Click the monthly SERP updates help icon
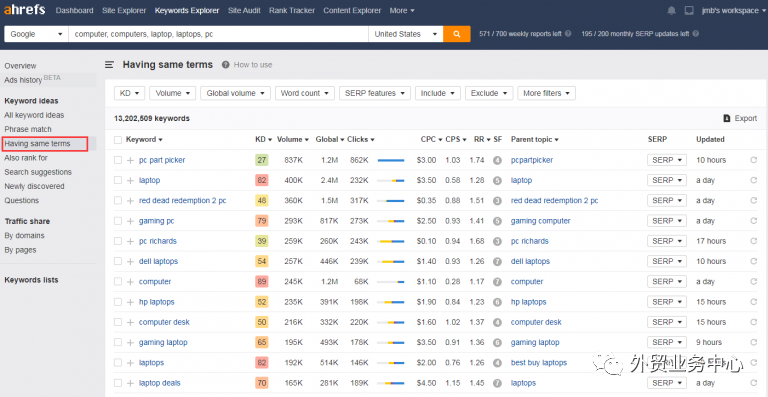The height and width of the screenshot is (397, 768). pos(696,34)
